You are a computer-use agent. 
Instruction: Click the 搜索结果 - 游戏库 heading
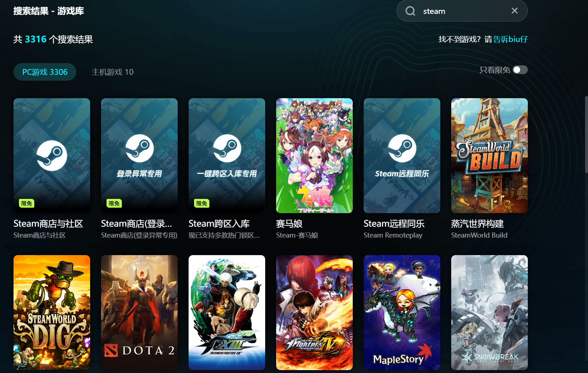point(49,11)
